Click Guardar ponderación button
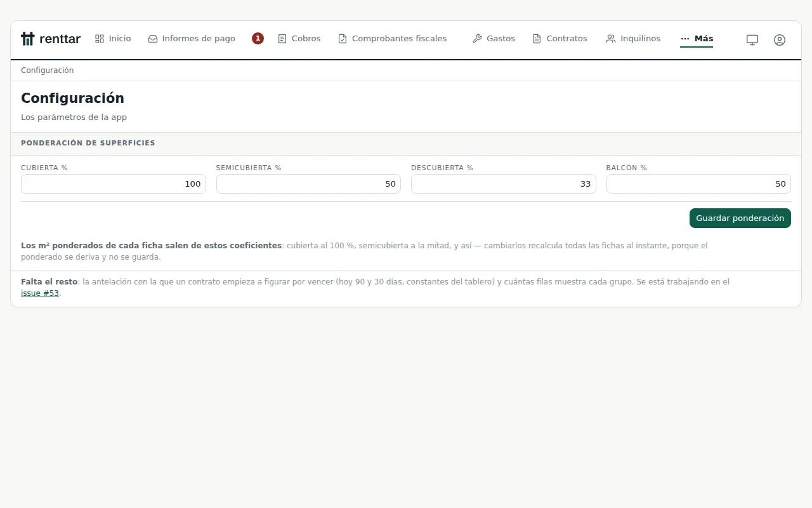The height and width of the screenshot is (508, 812). (740, 218)
